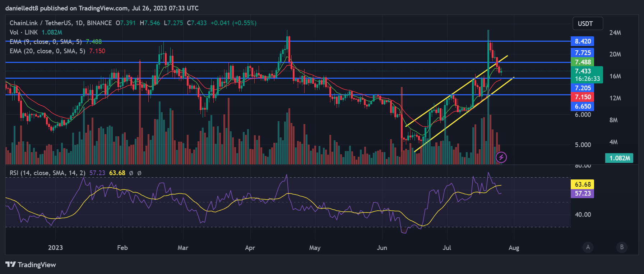
Task: Toggle the auto scale A button
Action: pyautogui.click(x=588, y=247)
